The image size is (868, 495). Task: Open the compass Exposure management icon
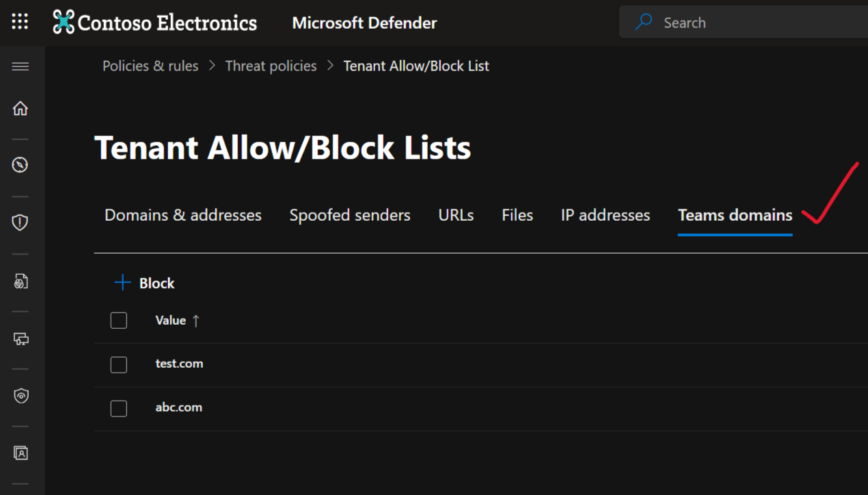(x=21, y=165)
